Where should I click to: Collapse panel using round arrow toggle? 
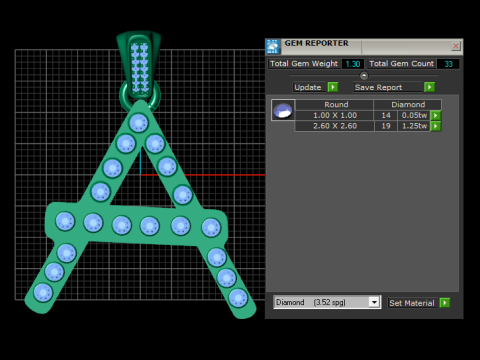coord(364,76)
